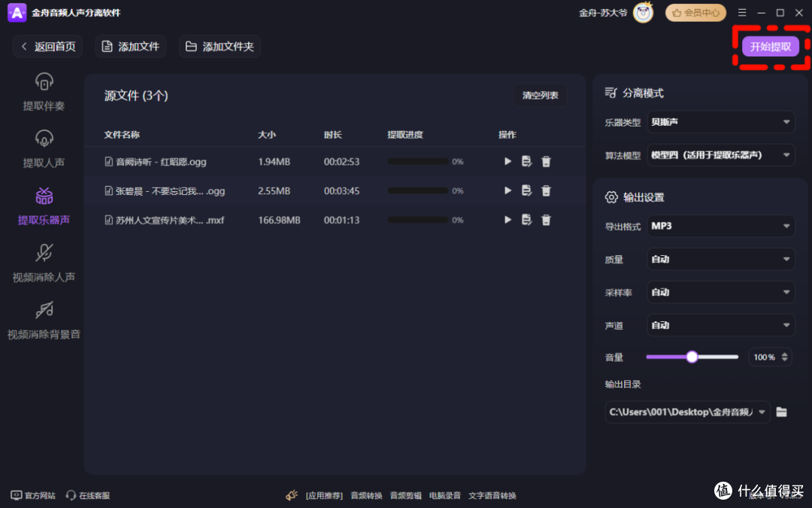This screenshot has width=812, height=508.
Task: Click the 100% volume value field
Action: [x=765, y=357]
